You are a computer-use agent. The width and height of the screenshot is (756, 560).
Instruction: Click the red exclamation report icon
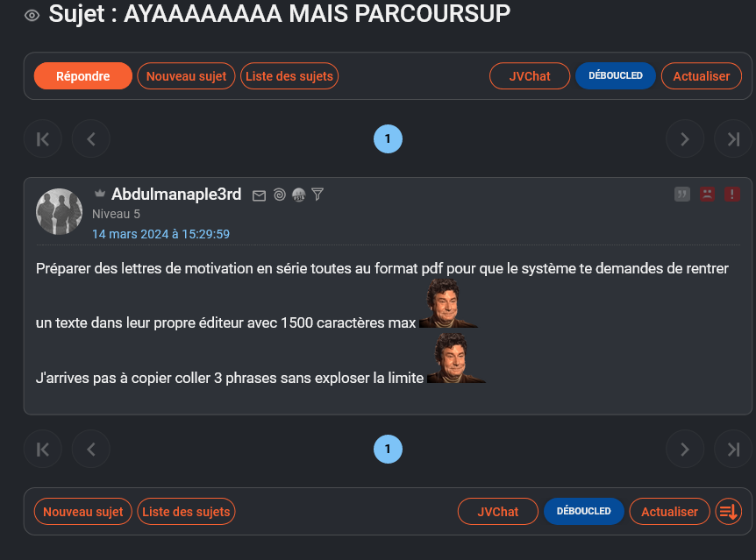tap(731, 195)
